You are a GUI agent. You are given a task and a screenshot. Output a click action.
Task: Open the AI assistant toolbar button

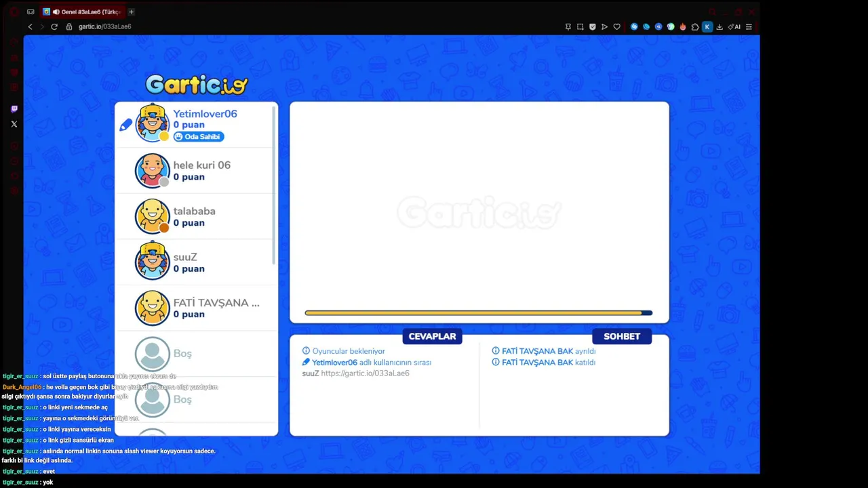click(734, 26)
